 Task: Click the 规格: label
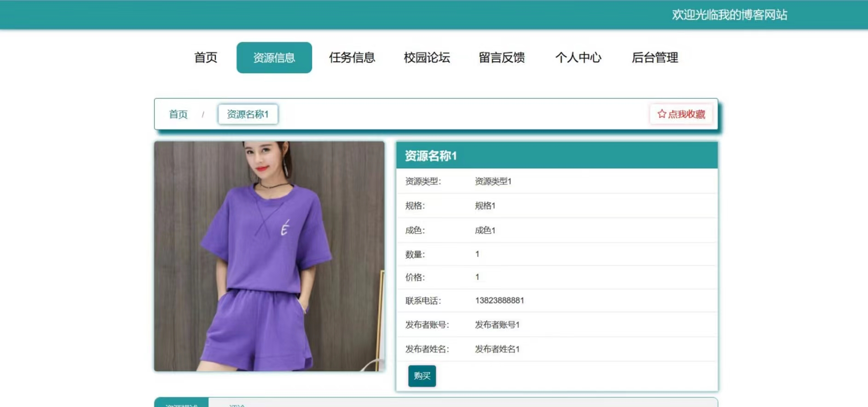415,206
